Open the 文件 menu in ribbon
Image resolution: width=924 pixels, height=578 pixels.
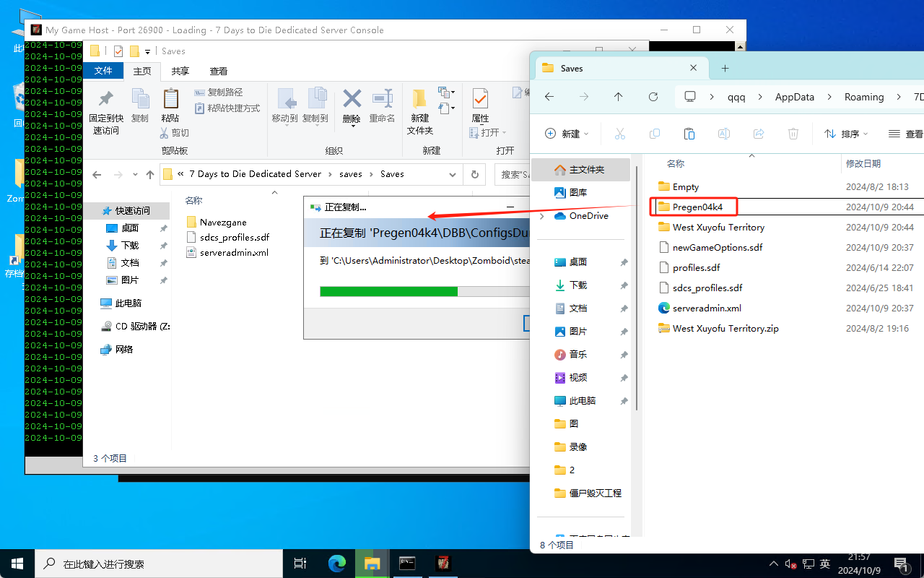[x=103, y=71]
